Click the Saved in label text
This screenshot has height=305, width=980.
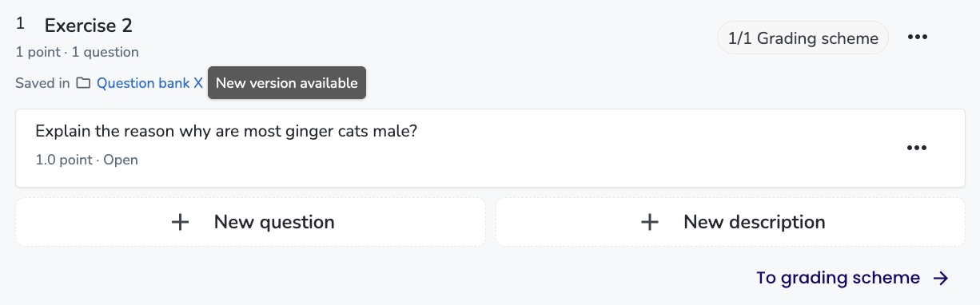coord(42,83)
